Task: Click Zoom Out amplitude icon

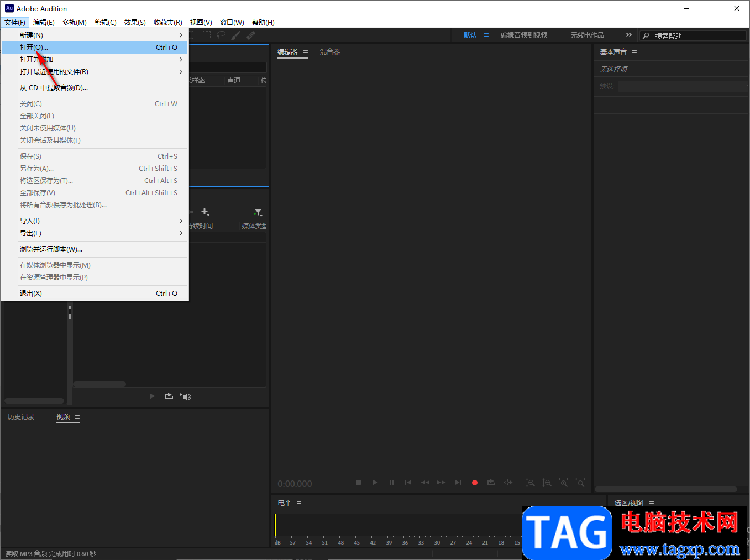Action: pos(547,483)
